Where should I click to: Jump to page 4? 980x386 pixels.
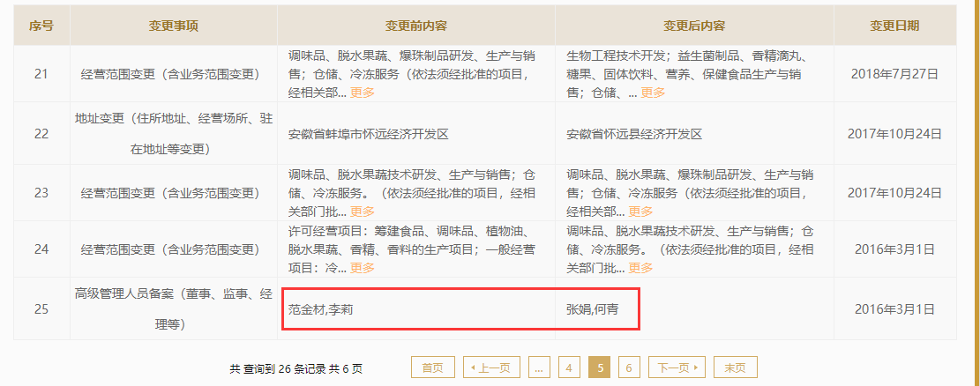click(x=569, y=367)
